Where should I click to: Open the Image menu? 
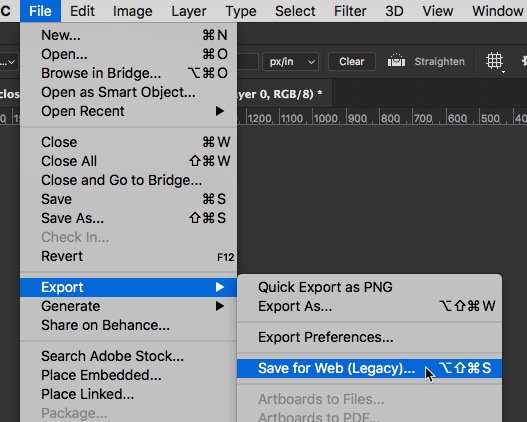pyautogui.click(x=132, y=11)
